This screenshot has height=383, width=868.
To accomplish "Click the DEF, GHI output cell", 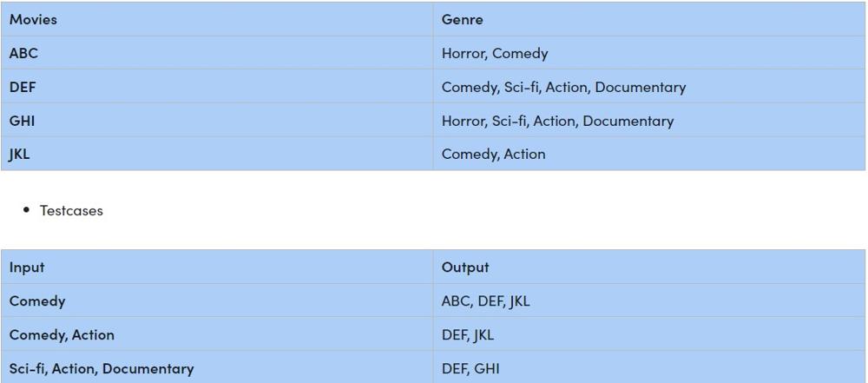I will 648,366.
